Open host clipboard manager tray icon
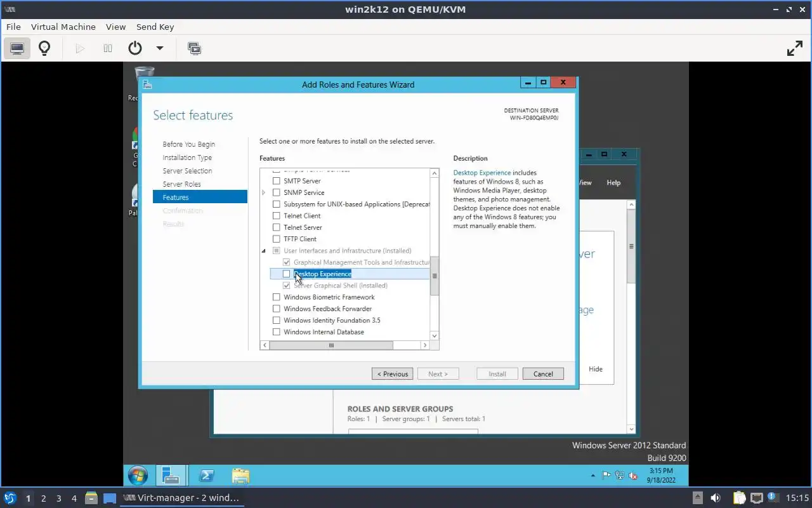Image resolution: width=812 pixels, height=508 pixels. [739, 498]
